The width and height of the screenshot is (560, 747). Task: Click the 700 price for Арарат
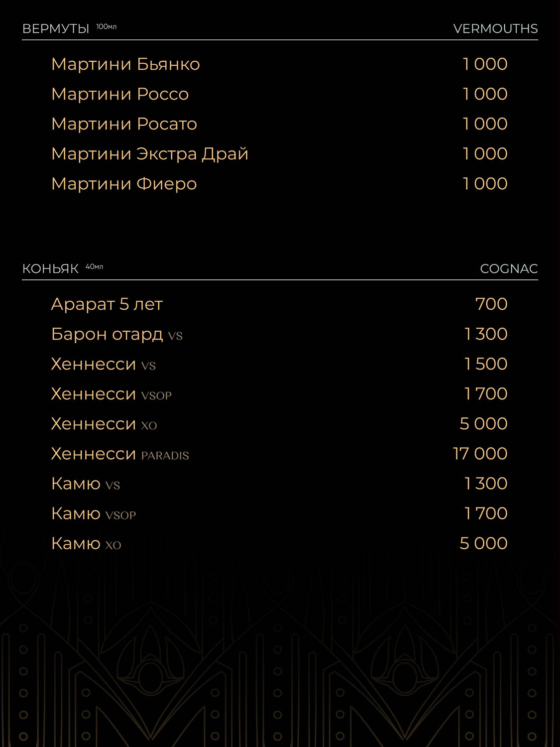(491, 304)
